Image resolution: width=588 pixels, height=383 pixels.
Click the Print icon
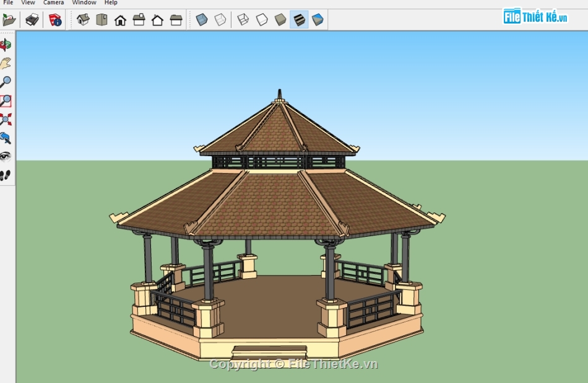32,20
